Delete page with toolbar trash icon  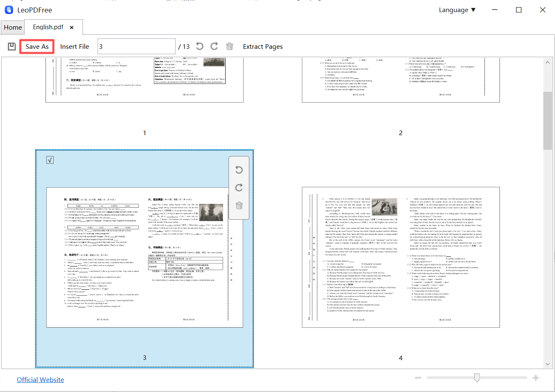(x=229, y=46)
